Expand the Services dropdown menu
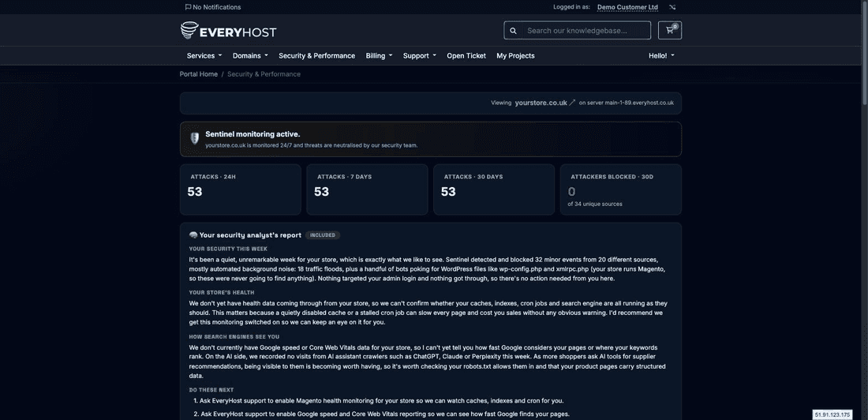Image resolution: width=868 pixels, height=420 pixels. [x=204, y=55]
